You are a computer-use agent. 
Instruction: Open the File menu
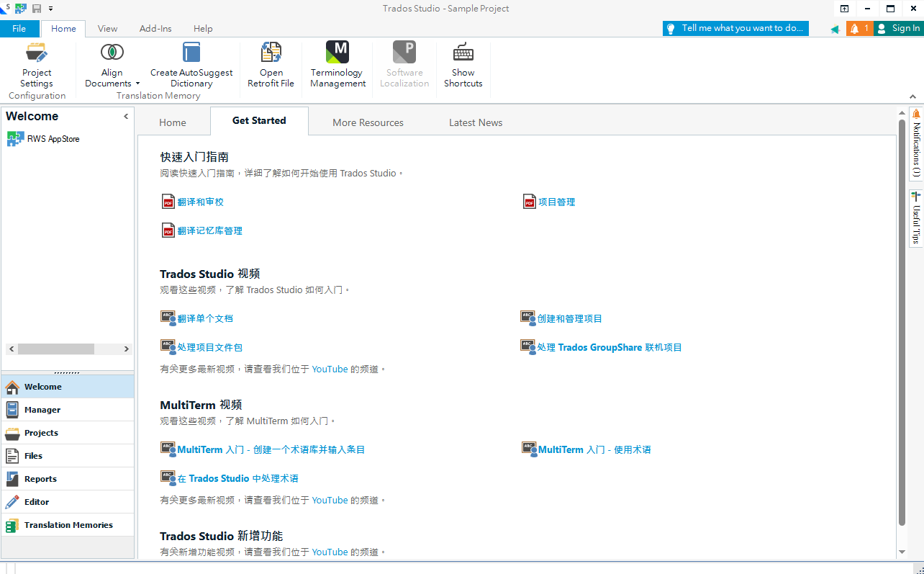19,28
